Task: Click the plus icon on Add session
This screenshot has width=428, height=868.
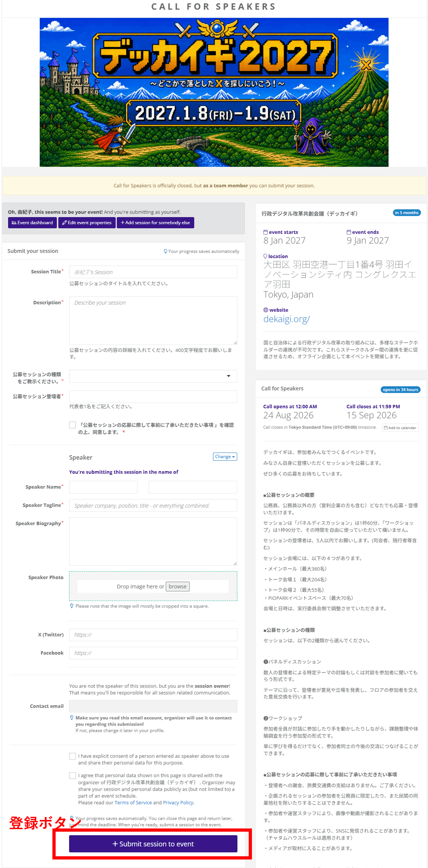Action: point(123,223)
